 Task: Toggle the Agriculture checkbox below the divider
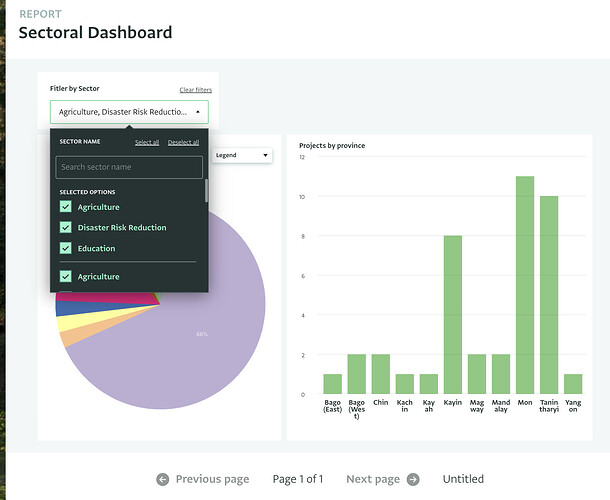tap(66, 276)
